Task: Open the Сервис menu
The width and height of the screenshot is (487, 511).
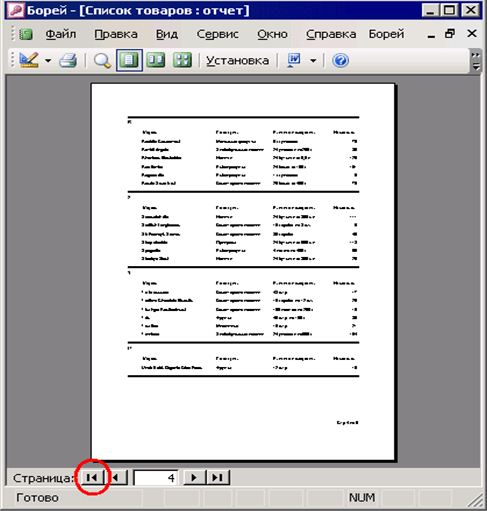Action: pyautogui.click(x=217, y=34)
